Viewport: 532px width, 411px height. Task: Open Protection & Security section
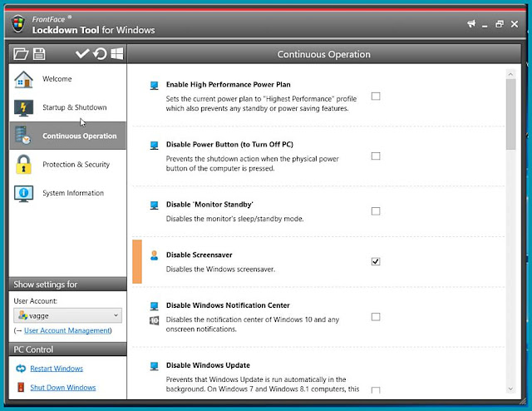[x=67, y=165]
